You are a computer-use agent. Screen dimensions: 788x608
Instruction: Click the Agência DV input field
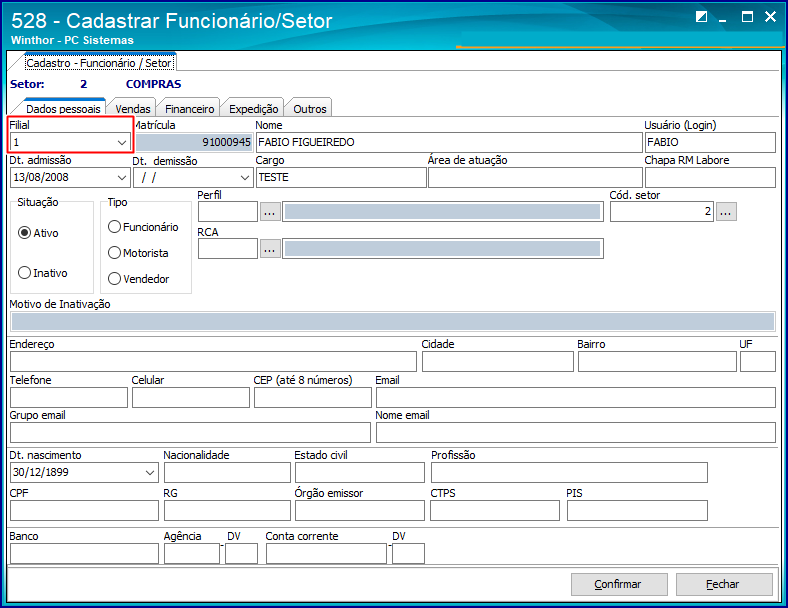pyautogui.click(x=241, y=554)
